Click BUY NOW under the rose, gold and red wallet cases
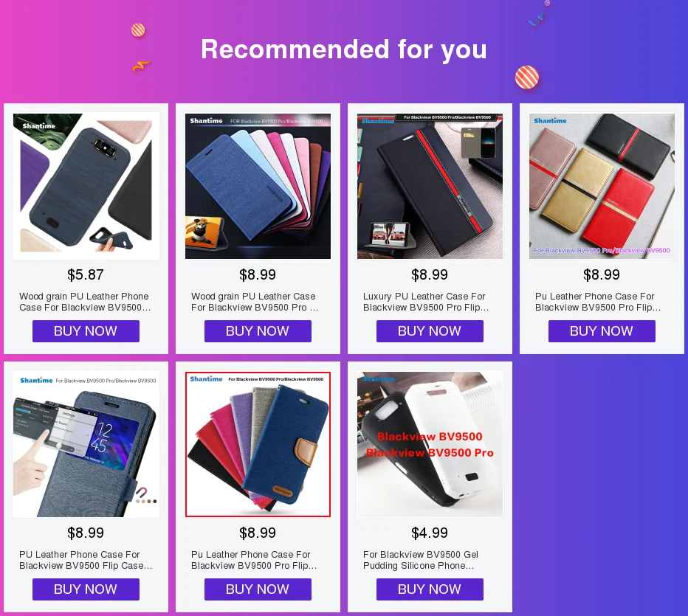The image size is (688, 616). 602,331
